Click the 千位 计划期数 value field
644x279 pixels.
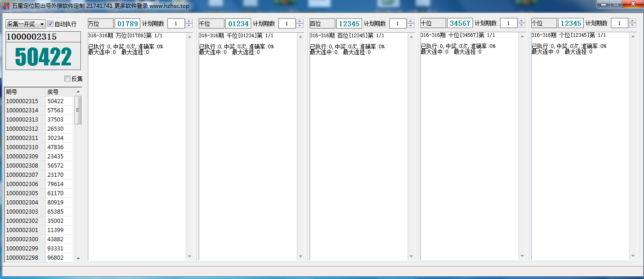[287, 23]
